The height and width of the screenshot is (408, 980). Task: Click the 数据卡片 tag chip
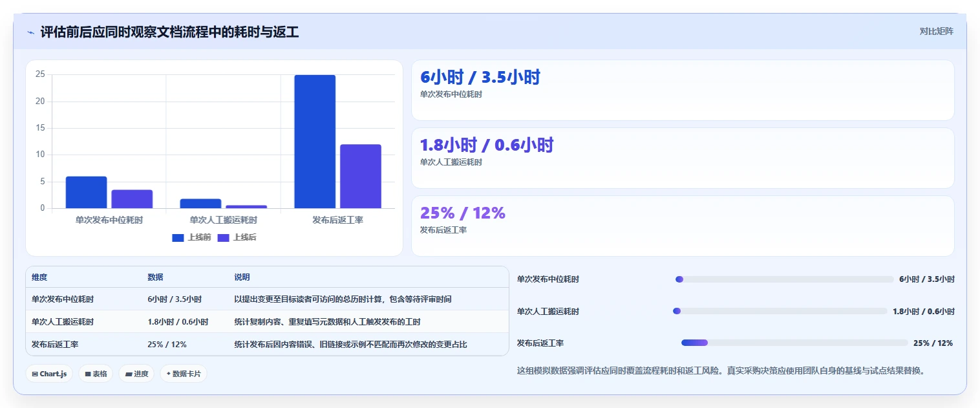coord(184,374)
